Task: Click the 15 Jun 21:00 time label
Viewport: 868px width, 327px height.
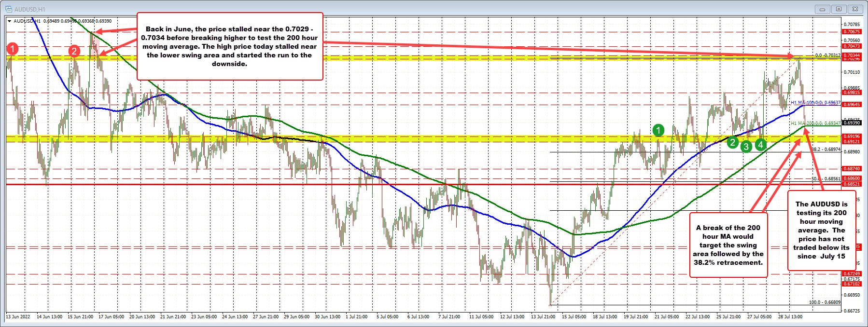Action: point(81,317)
